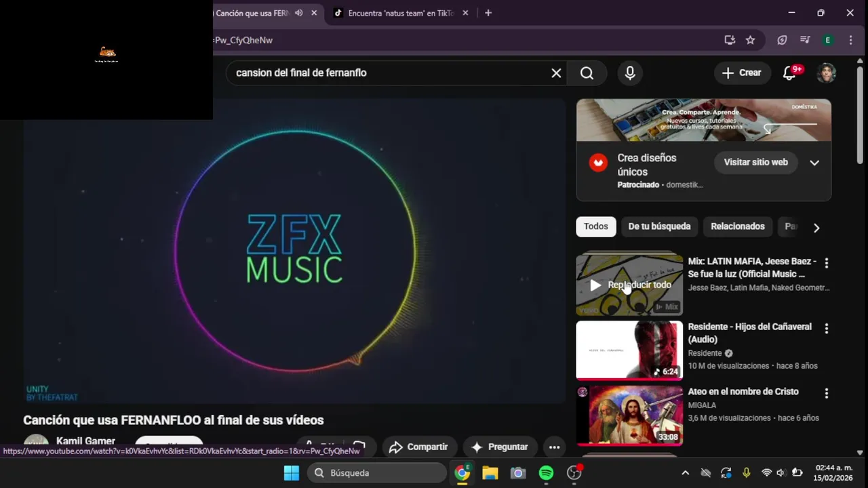Play the LATIN MAFIA mix thumbnail
The image size is (868, 488).
629,285
